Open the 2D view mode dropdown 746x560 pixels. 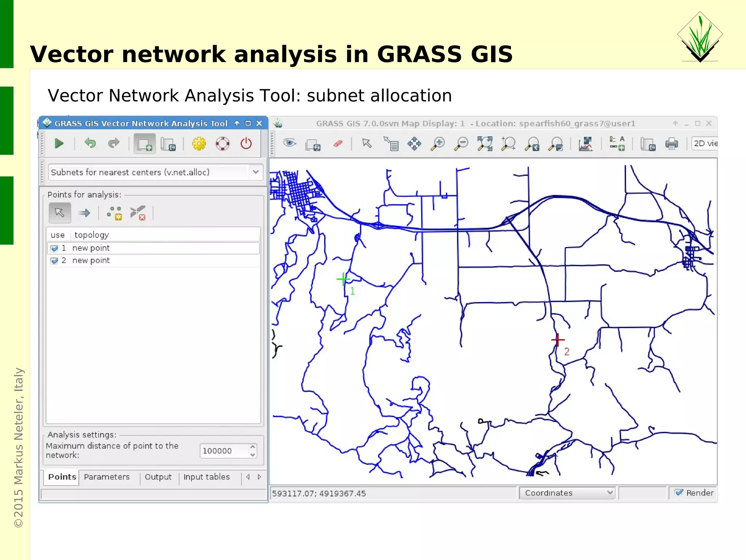[705, 143]
